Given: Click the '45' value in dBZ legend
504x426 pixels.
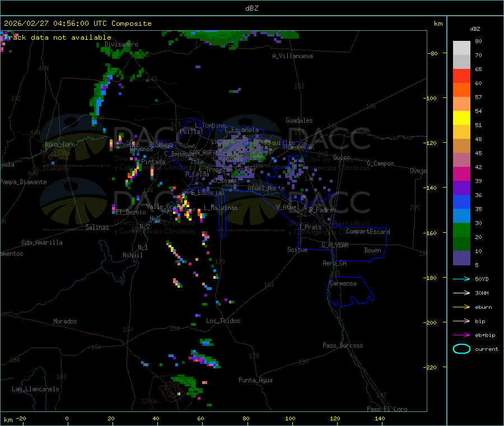Looking at the screenshot, I should pyautogui.click(x=478, y=153).
